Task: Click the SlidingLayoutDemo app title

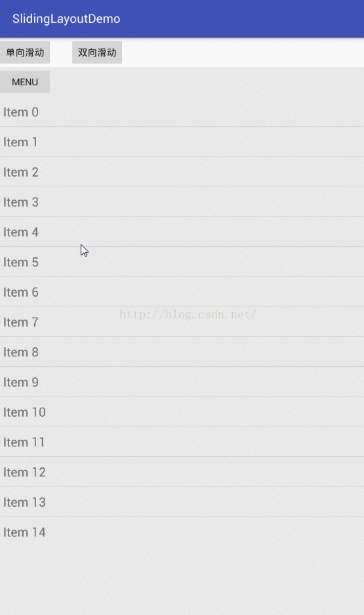Action: coord(66,19)
